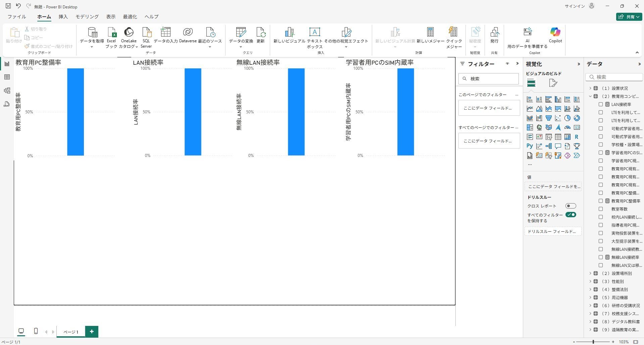Select the KPI visual icon
Screen dimensions: 644x345
[x=539, y=137]
